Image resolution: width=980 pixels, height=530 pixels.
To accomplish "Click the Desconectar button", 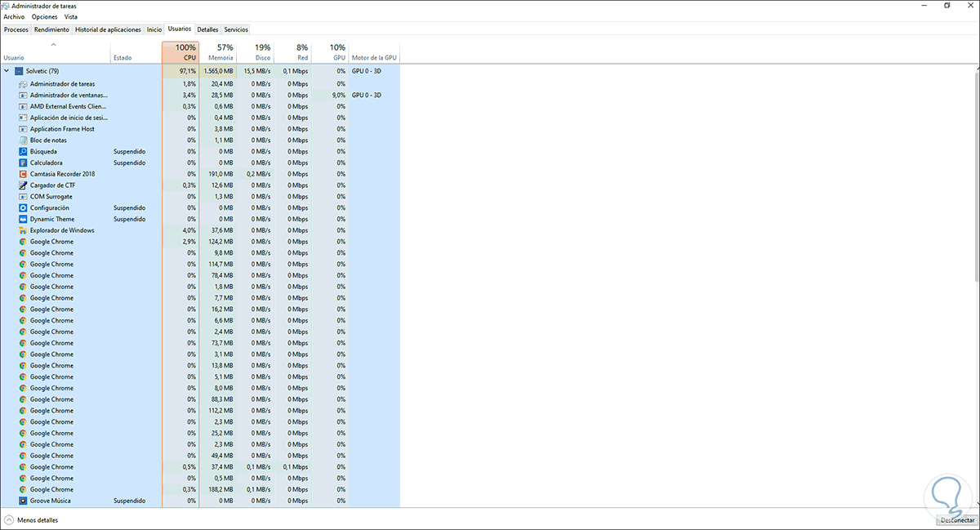I will pyautogui.click(x=955, y=519).
